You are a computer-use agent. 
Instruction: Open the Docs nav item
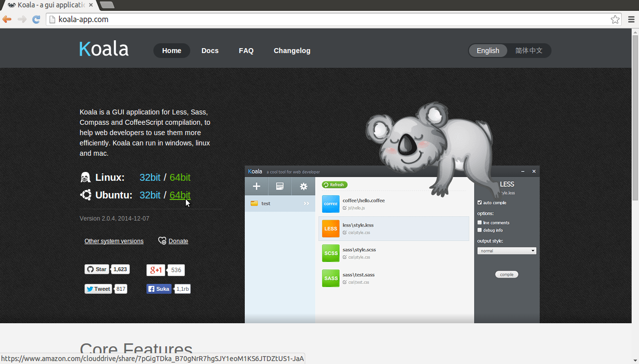tap(210, 51)
